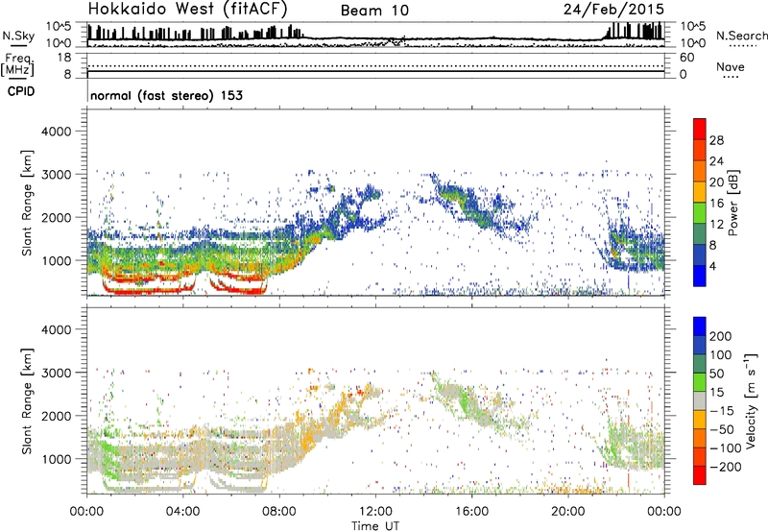
Task: Click the "3000" tick in the velocity panel
Action: 56,373
